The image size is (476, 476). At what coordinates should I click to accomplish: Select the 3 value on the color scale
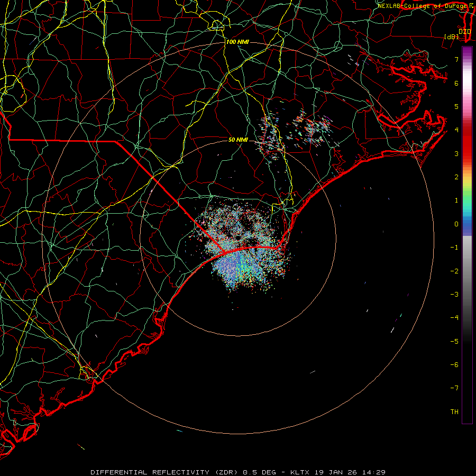click(x=456, y=153)
